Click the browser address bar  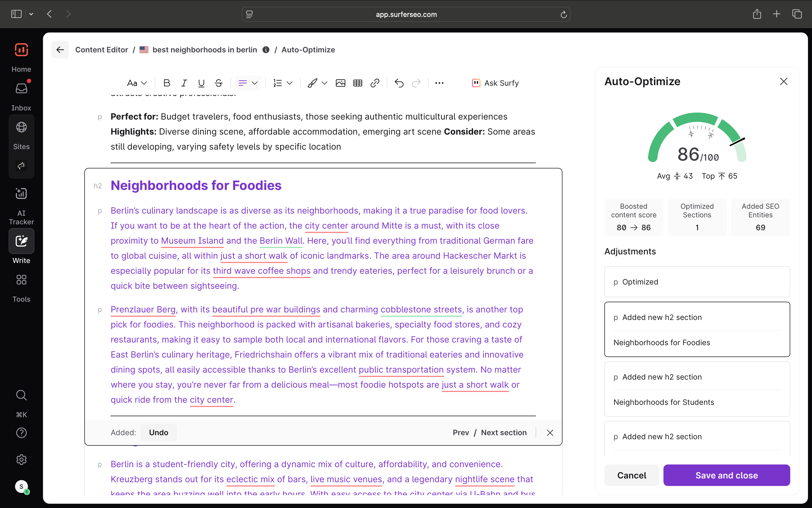coord(406,14)
